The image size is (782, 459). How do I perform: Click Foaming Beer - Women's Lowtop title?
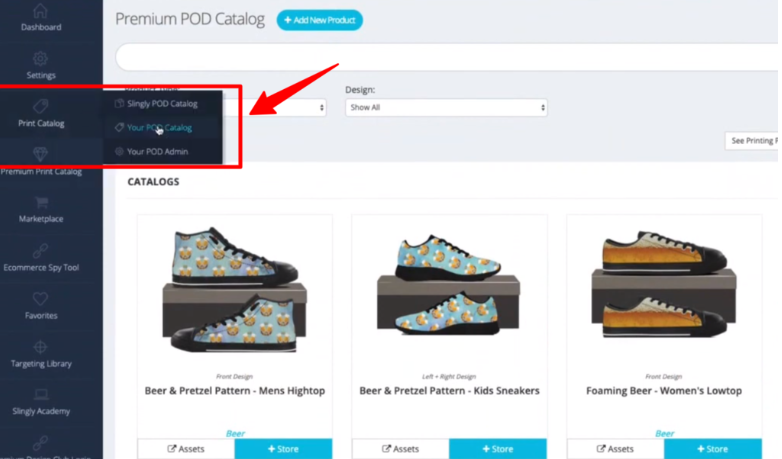pos(664,391)
